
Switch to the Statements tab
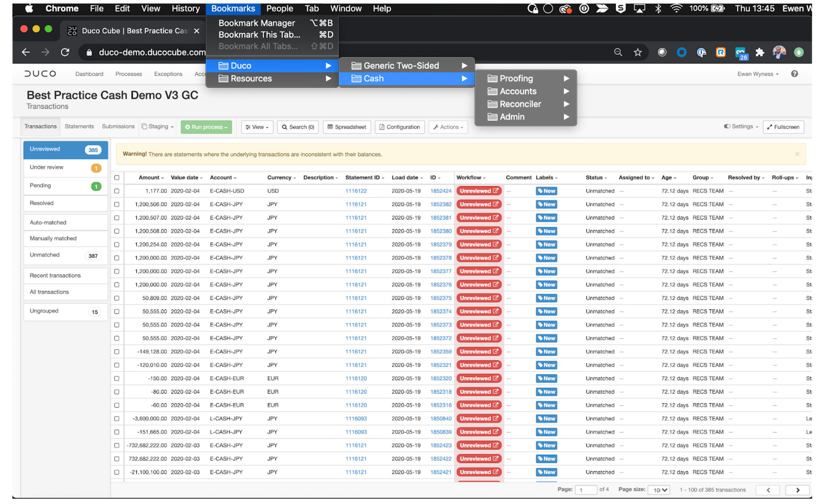pyautogui.click(x=79, y=126)
